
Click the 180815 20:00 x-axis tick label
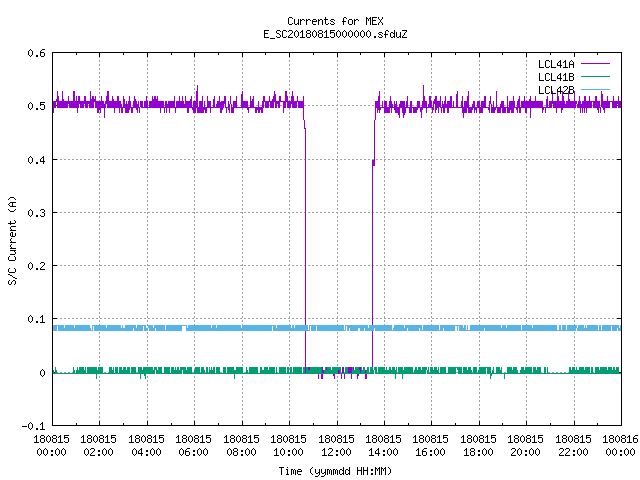525,446
